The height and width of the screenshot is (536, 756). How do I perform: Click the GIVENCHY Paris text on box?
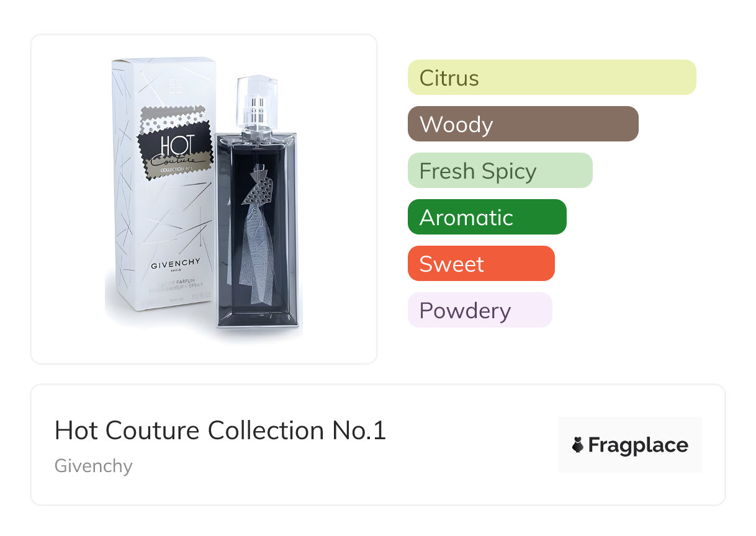point(176,266)
